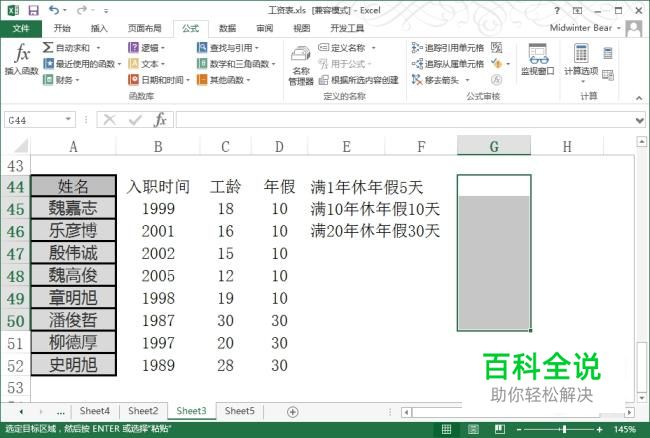Viewport: 650px width, 438px height.
Task: Click Remove Arrows (移去箭头)
Action: (x=436, y=80)
